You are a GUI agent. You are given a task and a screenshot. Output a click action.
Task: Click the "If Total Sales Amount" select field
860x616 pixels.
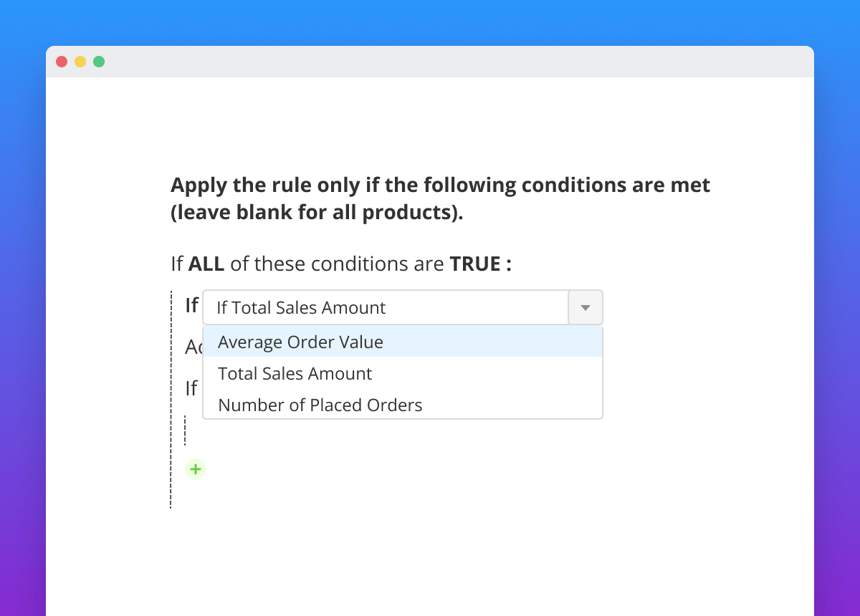tap(386, 308)
